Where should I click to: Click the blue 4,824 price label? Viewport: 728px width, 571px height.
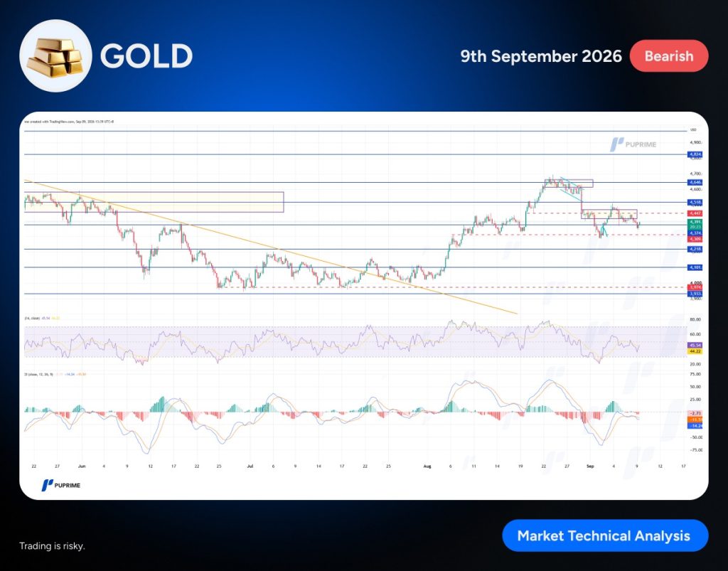[x=695, y=154]
